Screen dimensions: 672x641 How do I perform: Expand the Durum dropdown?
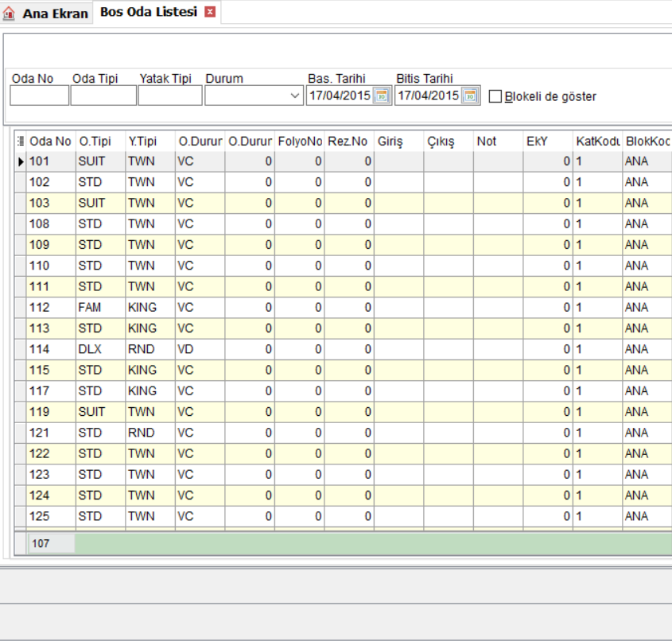294,95
